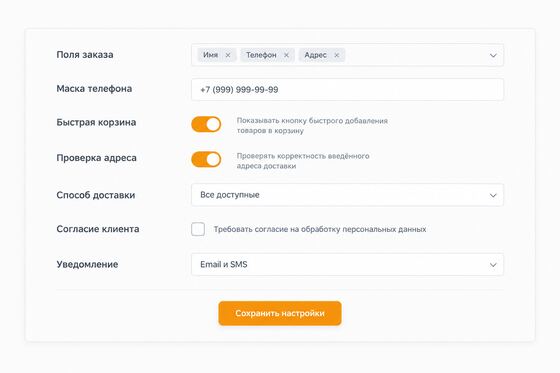Remove the Имя tag
Viewport: 560px width, 373px height.
[x=228, y=55]
